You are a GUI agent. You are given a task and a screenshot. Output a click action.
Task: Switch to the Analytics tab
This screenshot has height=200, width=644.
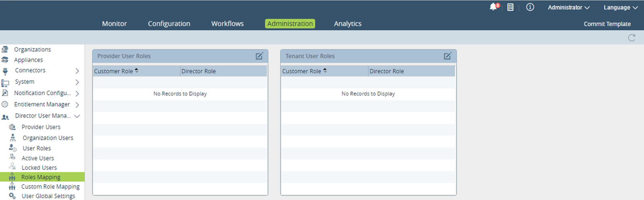click(x=348, y=24)
